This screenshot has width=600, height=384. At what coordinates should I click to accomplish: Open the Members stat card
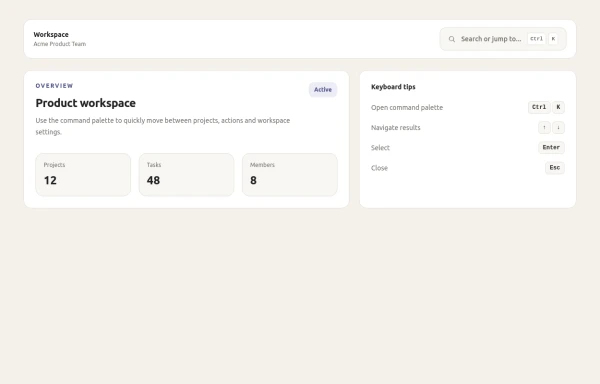click(x=290, y=175)
